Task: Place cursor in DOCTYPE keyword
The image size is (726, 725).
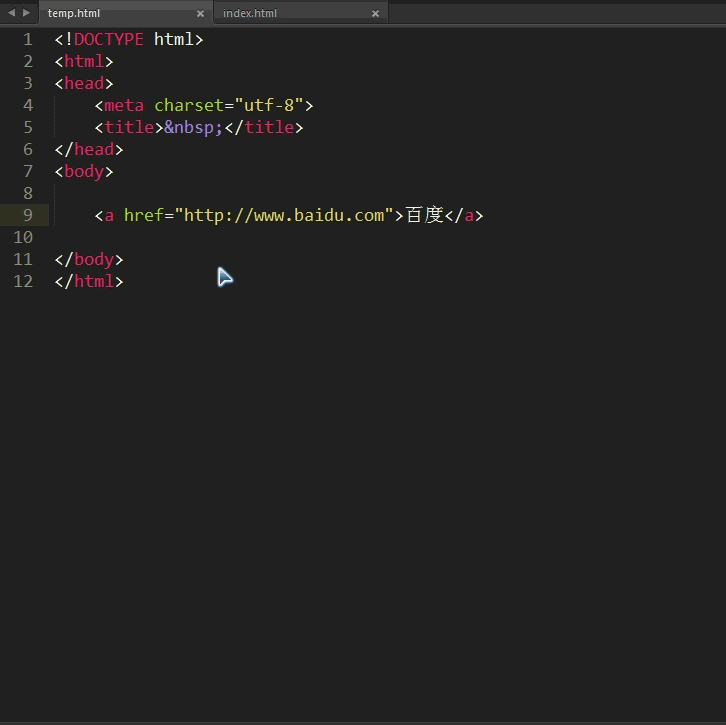Action: click(x=108, y=39)
